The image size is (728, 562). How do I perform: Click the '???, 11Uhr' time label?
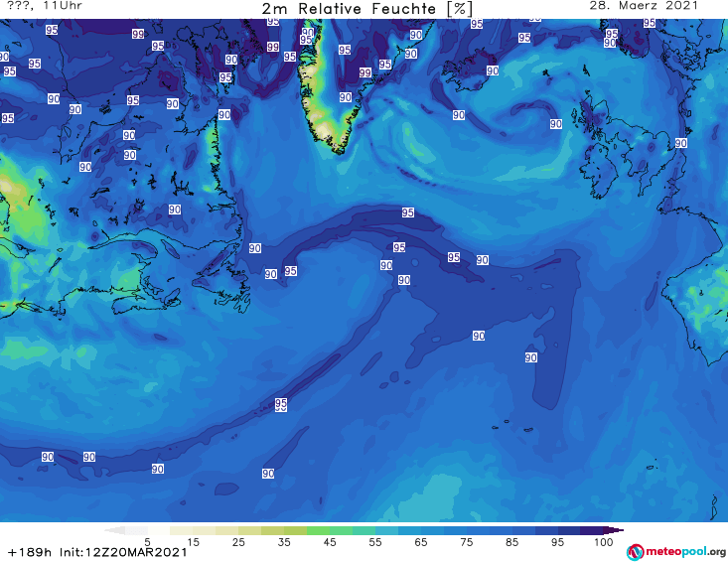[x=45, y=6]
